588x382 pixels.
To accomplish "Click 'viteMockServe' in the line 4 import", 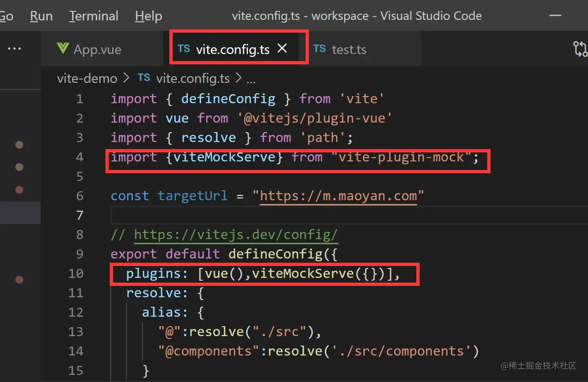I will (224, 157).
